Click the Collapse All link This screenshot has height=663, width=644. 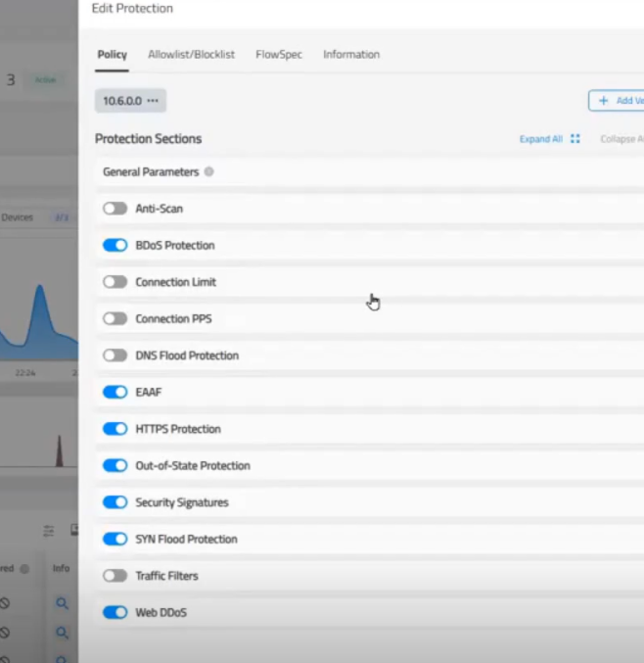[622, 139]
